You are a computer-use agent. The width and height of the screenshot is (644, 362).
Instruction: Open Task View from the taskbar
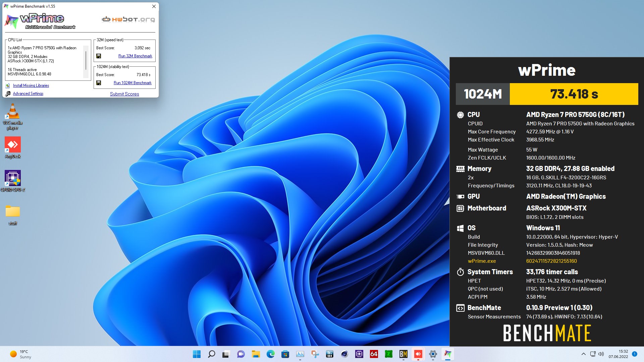pos(226,354)
